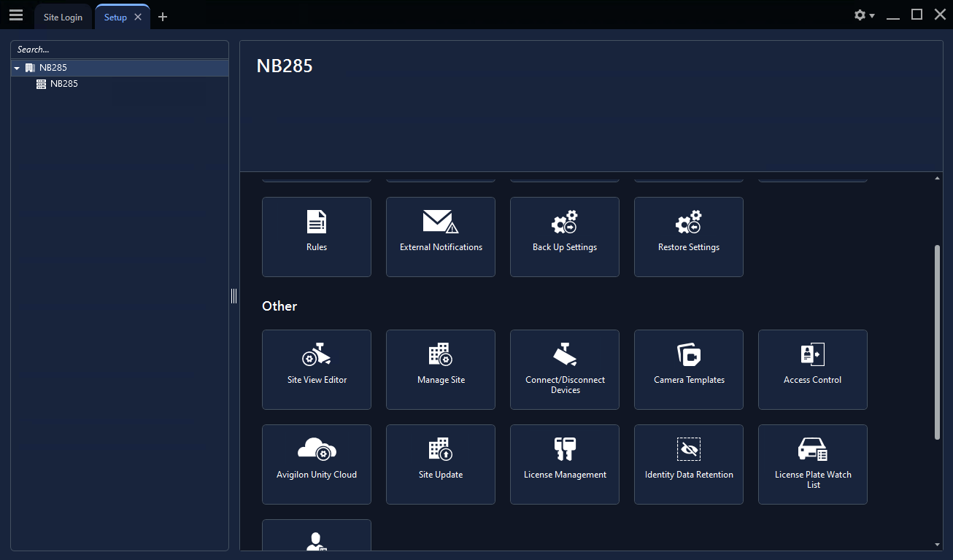Open Access Control settings
Screen dimensions: 953x560
pyautogui.click(x=812, y=369)
